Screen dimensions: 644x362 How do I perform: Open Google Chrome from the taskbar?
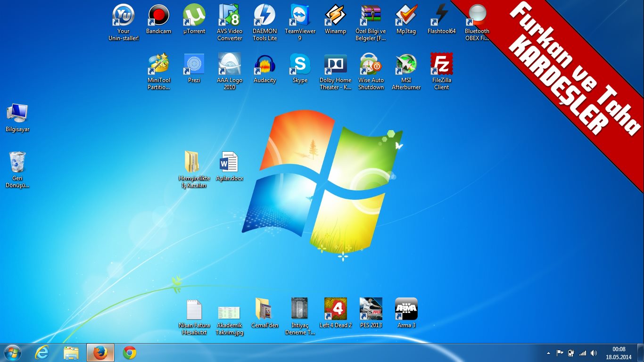(130, 353)
